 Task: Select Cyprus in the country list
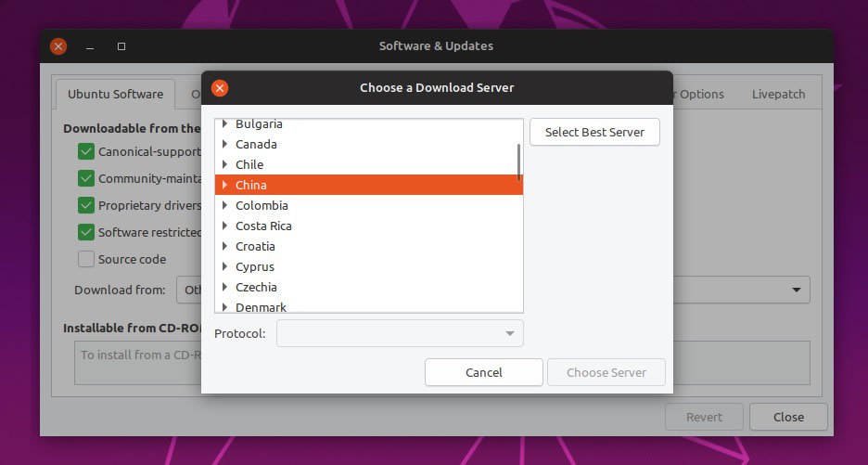pos(369,266)
